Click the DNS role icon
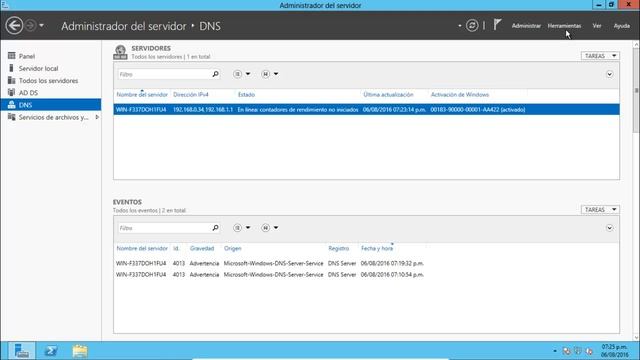The width and height of the screenshot is (640, 360). [x=11, y=104]
